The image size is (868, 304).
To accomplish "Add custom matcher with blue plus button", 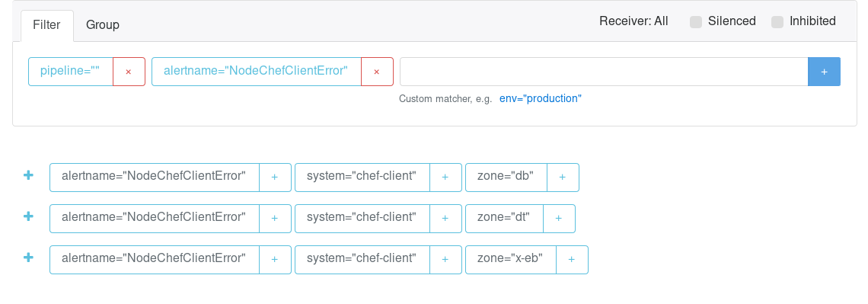I will point(825,72).
